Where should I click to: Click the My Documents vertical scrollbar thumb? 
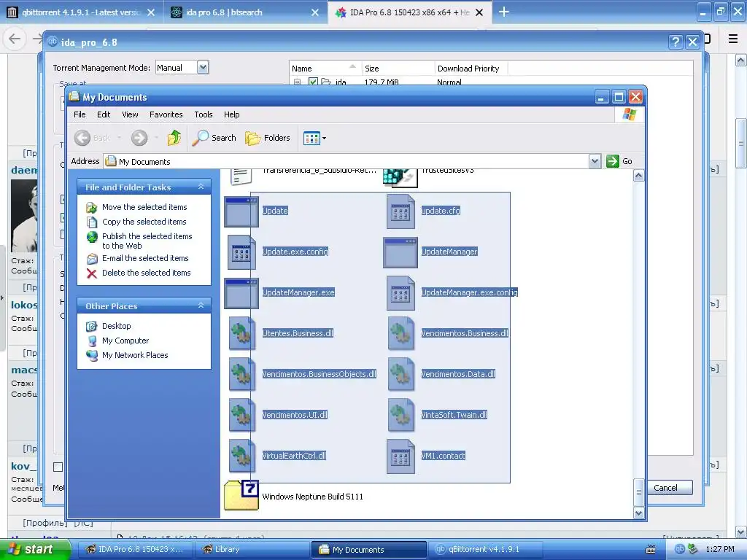point(639,492)
